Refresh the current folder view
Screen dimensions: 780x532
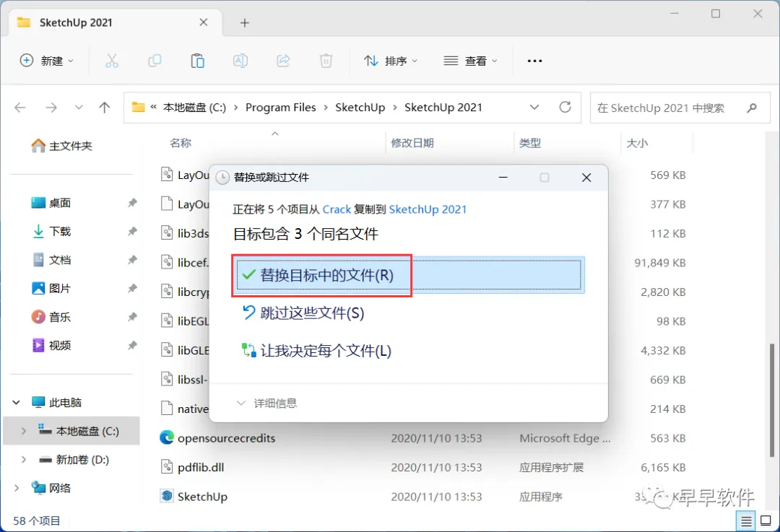pyautogui.click(x=565, y=107)
